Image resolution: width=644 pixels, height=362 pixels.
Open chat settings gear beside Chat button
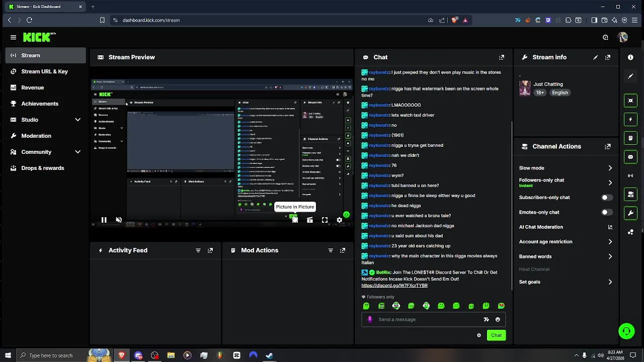(x=479, y=335)
